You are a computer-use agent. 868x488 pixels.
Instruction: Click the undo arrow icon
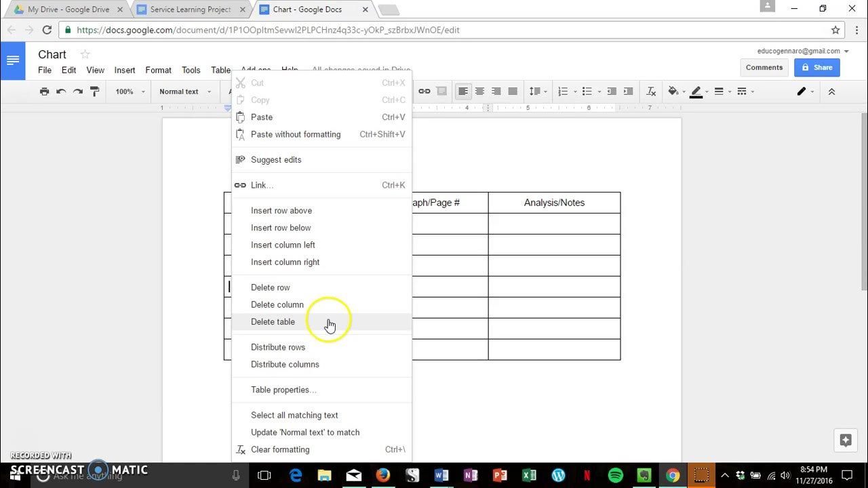61,91
